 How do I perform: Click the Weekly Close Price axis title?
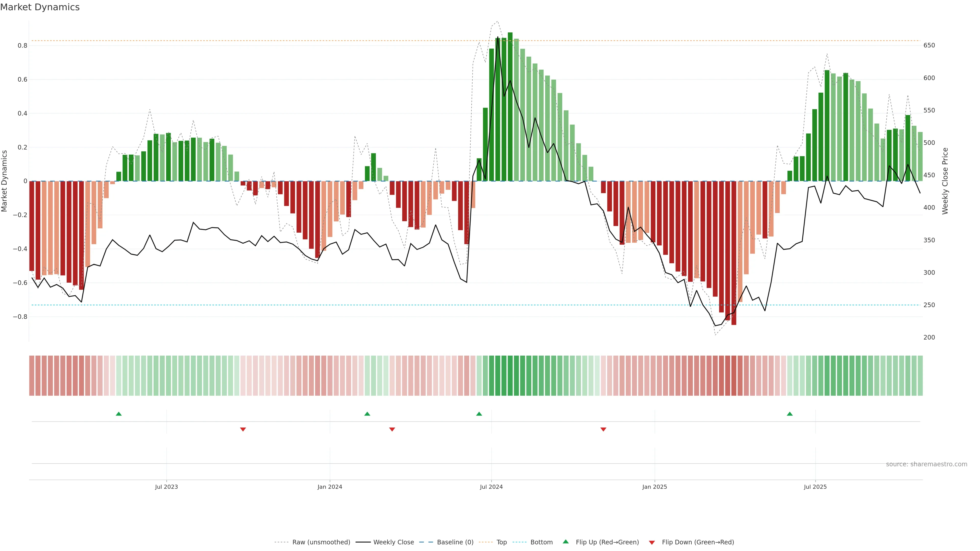[945, 181]
